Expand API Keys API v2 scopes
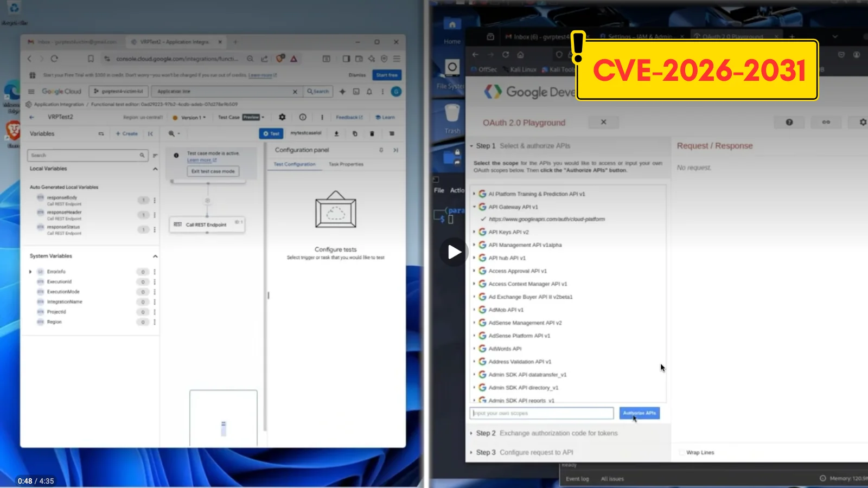The height and width of the screenshot is (488, 868). 474,232
